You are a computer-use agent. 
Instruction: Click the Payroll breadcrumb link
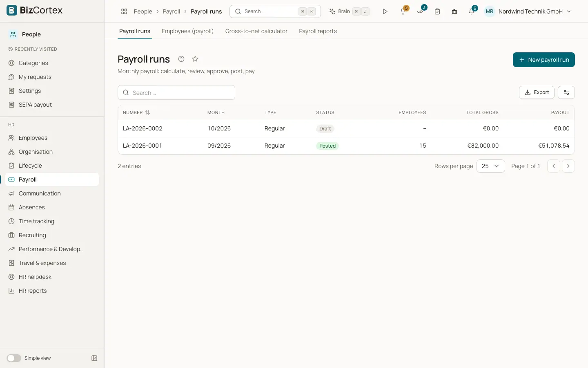tap(171, 11)
